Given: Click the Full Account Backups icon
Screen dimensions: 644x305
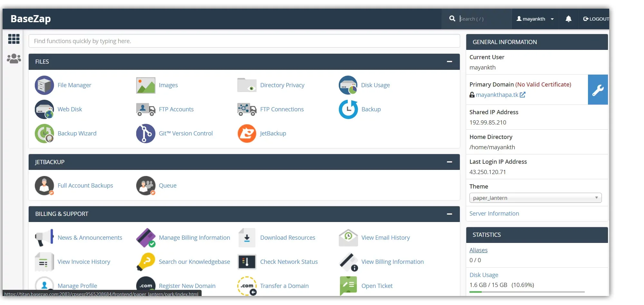Looking at the screenshot, I should [x=44, y=186].
